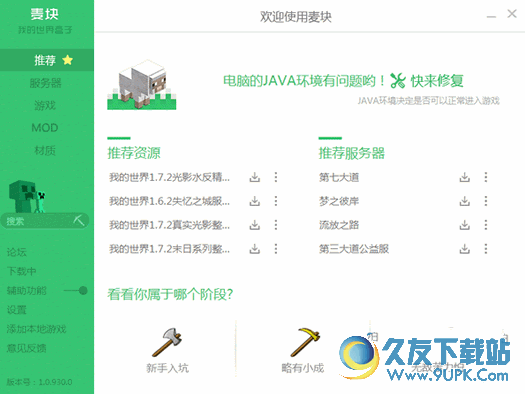
Task: Open server entry 第七大道
Action: (x=339, y=177)
